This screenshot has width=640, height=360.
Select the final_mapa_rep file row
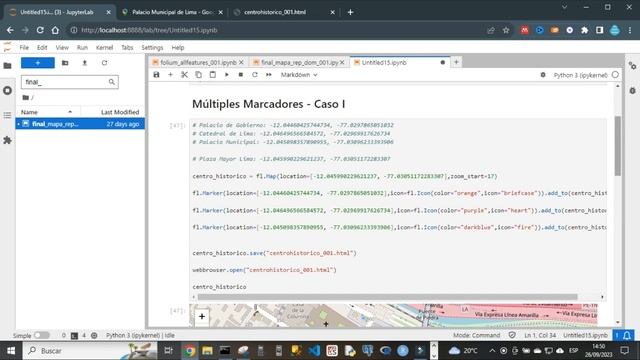[x=80, y=124]
